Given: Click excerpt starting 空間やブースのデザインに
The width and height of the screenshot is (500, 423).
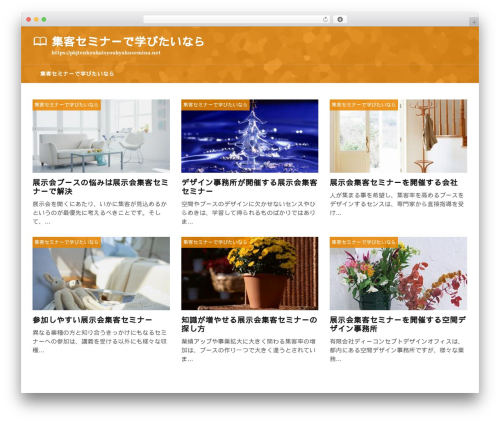Looking at the screenshot, I should [x=248, y=213].
